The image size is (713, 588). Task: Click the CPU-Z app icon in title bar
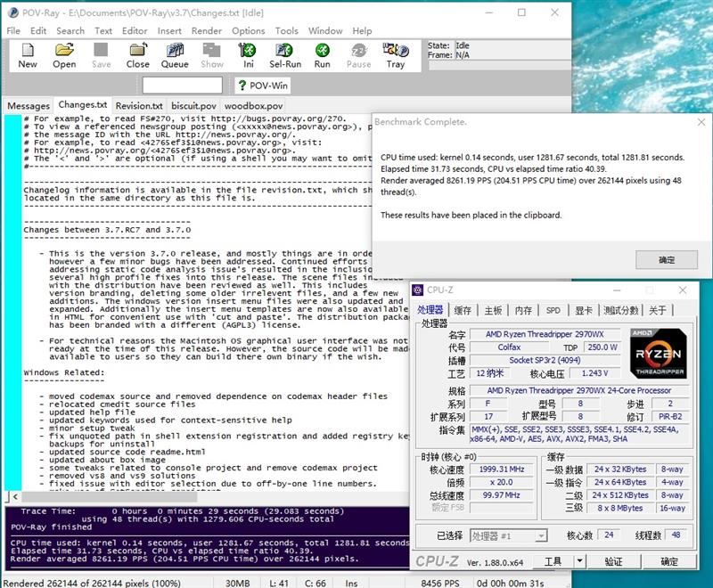(417, 290)
